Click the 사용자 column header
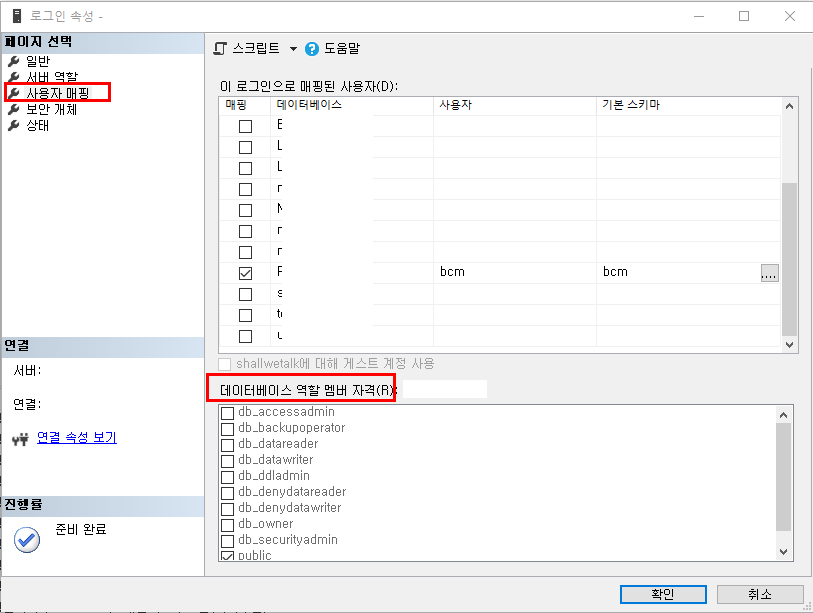Viewport: 813px width, 613px height. click(515, 105)
